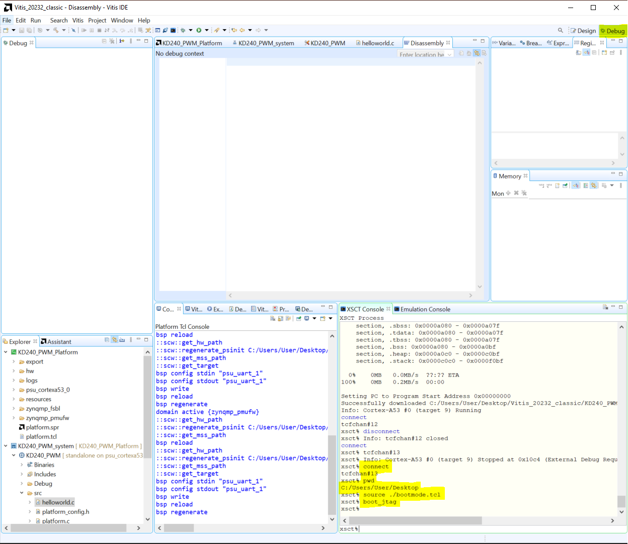Click the Remove Memory Monitor X icon

516,193
